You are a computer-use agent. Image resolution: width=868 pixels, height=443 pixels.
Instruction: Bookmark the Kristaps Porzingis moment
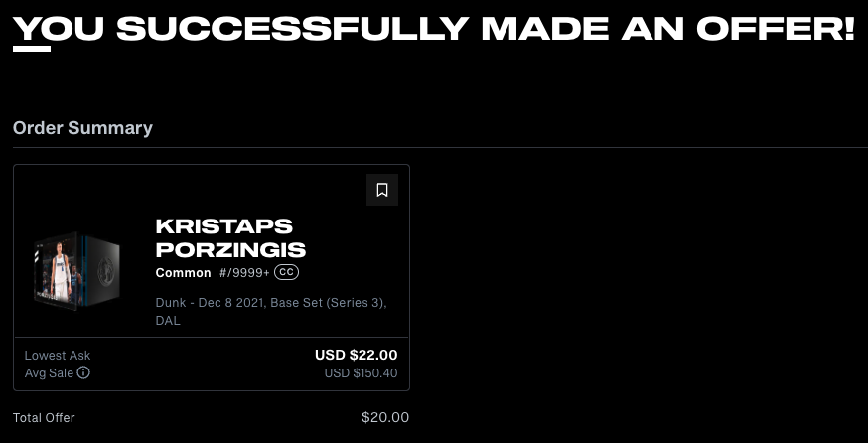[x=382, y=190]
